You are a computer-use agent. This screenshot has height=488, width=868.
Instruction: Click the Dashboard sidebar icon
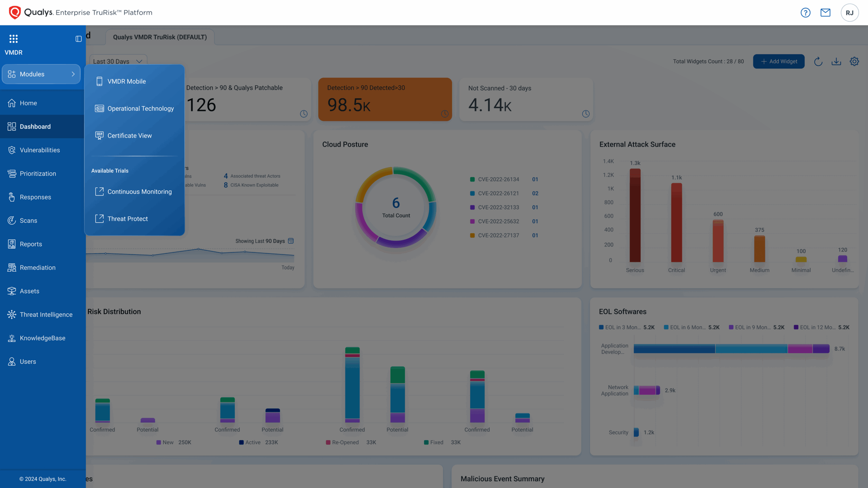point(12,126)
